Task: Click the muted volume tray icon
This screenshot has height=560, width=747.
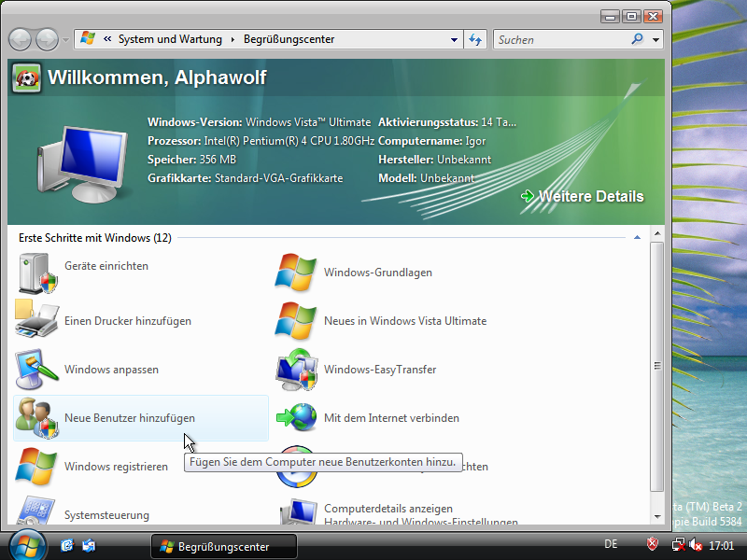Action: pyautogui.click(x=696, y=544)
